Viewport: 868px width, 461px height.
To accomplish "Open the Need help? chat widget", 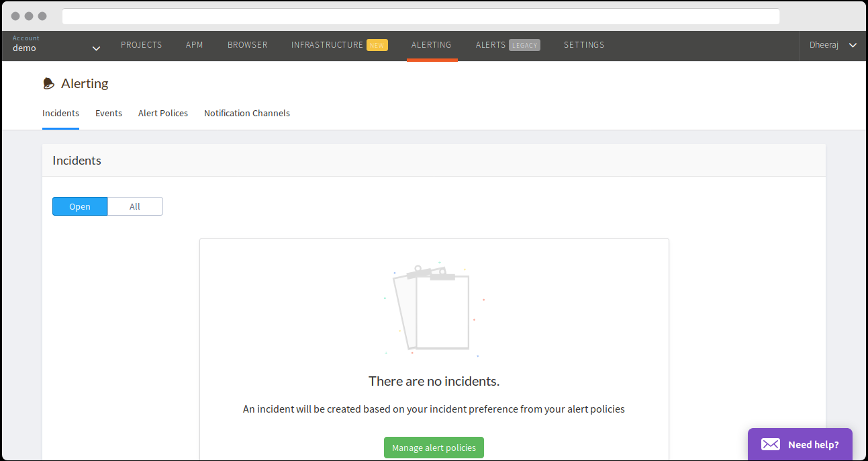I will (800, 444).
